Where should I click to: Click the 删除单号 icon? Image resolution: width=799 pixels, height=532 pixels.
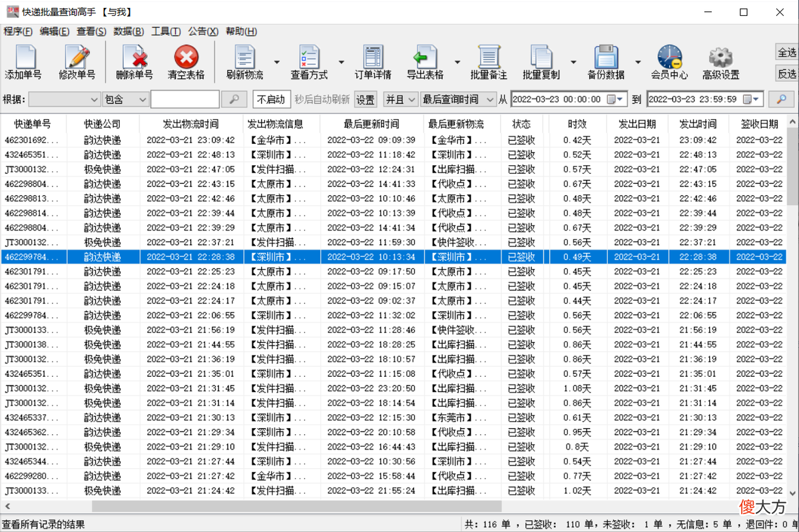(x=134, y=57)
